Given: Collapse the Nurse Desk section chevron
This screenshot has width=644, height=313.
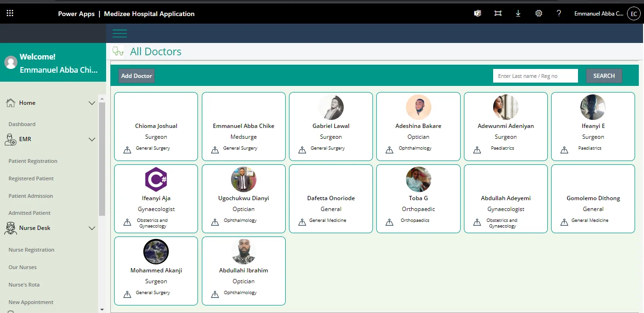Looking at the screenshot, I should coord(92,228).
